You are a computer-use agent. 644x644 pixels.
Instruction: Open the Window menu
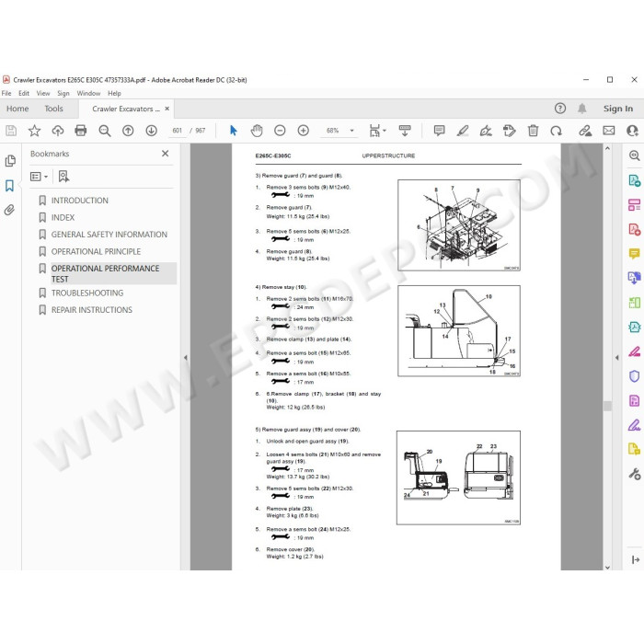pyautogui.click(x=88, y=93)
